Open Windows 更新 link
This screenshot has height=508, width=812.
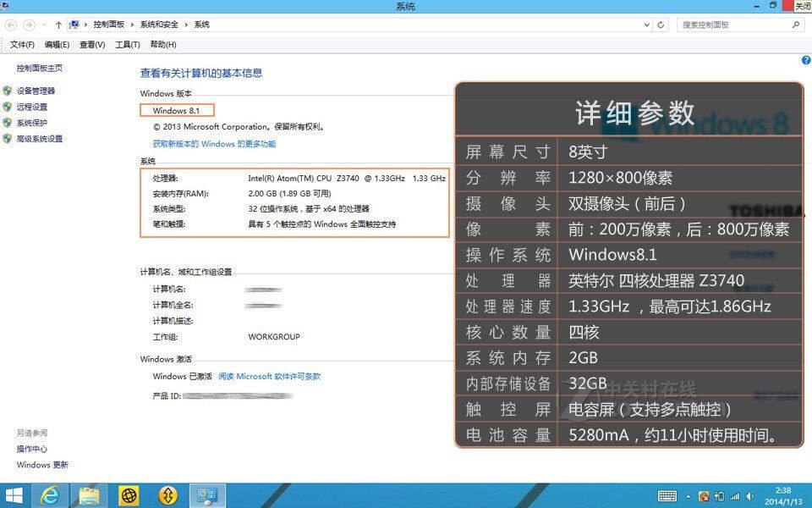(x=42, y=465)
